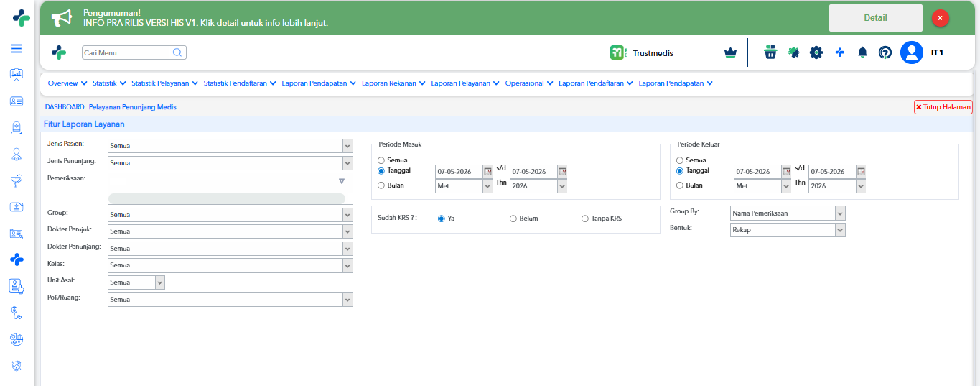The image size is (980, 386).
Task: Select Semua radio in Periode Masuk
Action: tap(381, 160)
